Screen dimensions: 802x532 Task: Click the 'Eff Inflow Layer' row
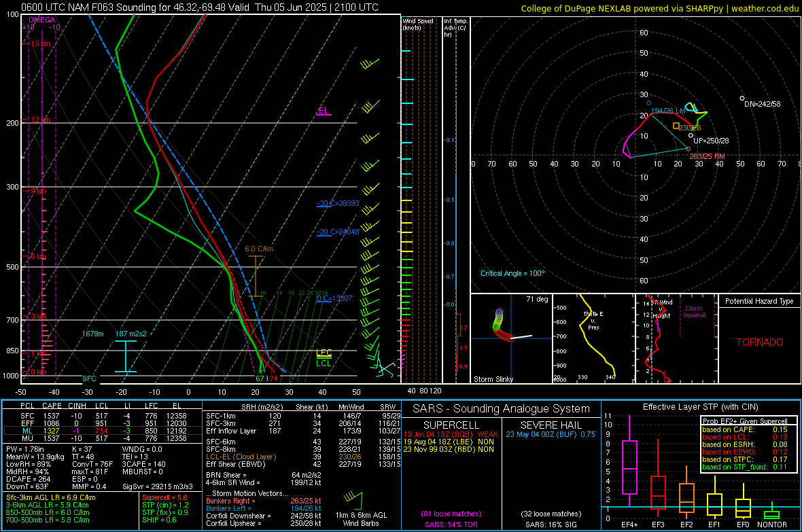[x=303, y=431]
